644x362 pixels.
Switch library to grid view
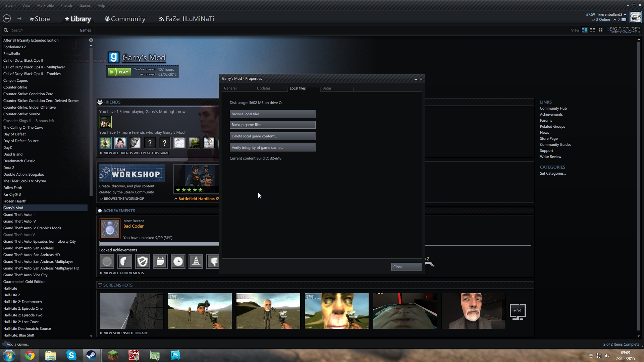601,30
